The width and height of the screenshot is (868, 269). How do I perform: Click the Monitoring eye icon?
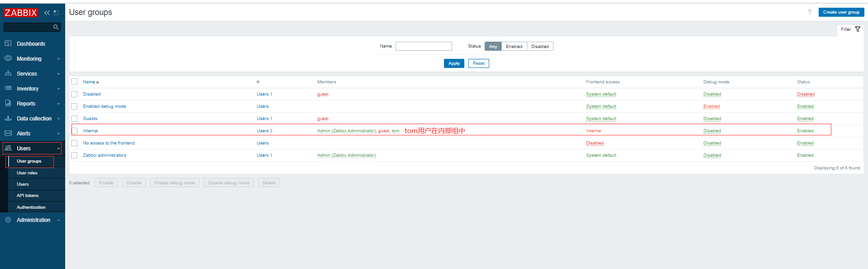(8, 58)
